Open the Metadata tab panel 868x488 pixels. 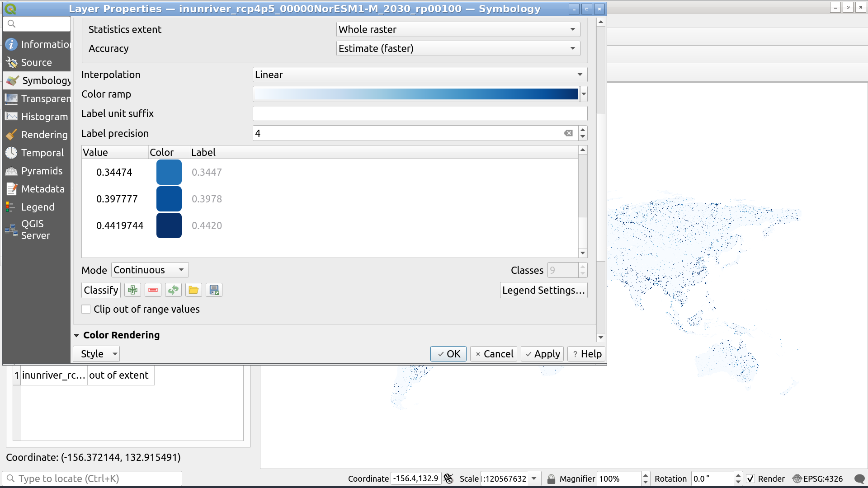pyautogui.click(x=42, y=188)
